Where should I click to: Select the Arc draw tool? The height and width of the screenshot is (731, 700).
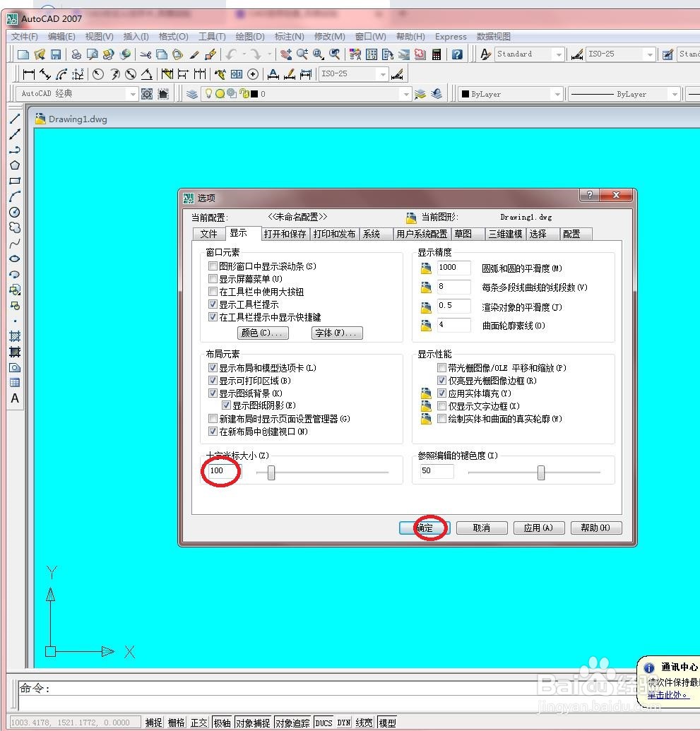tap(15, 196)
